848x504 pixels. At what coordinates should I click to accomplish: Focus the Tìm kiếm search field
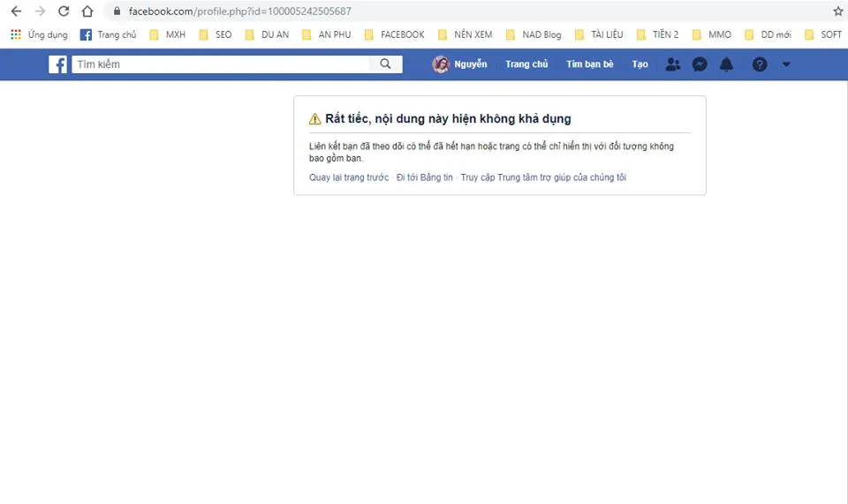(x=221, y=64)
